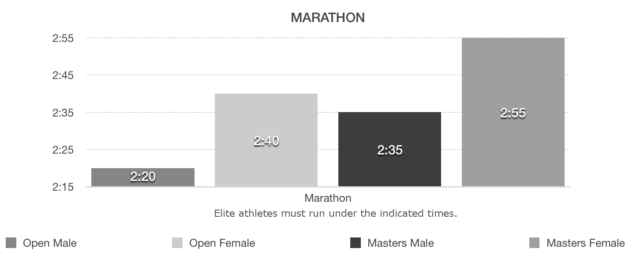Click the Open Male legend color swatch
Screen dimensions: 644x256
(11, 243)
